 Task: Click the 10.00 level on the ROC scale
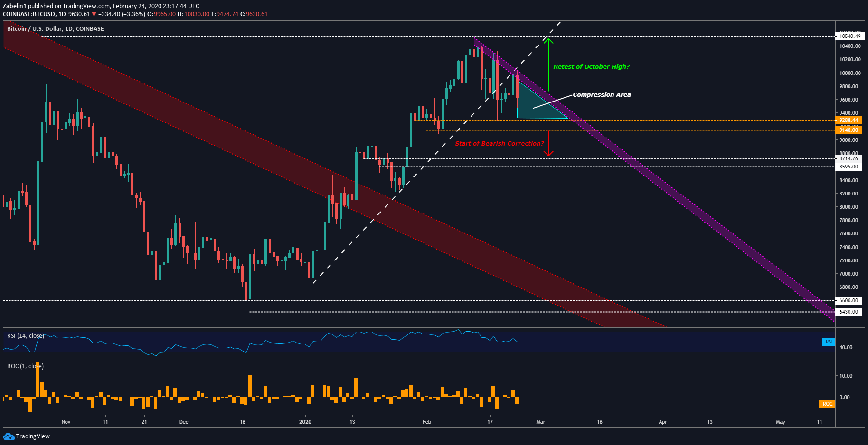pos(846,376)
